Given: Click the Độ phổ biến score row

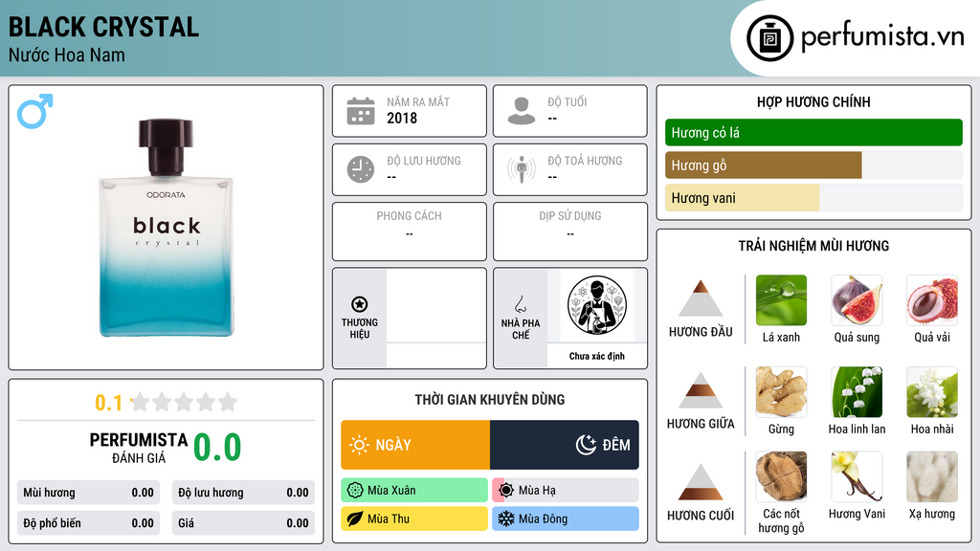Looking at the screenshot, I should point(88,523).
